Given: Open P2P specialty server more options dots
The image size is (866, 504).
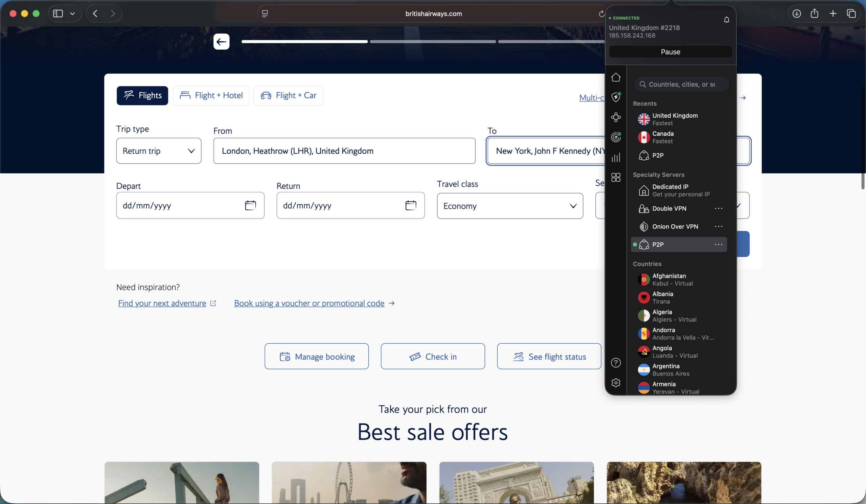Looking at the screenshot, I should (x=719, y=245).
